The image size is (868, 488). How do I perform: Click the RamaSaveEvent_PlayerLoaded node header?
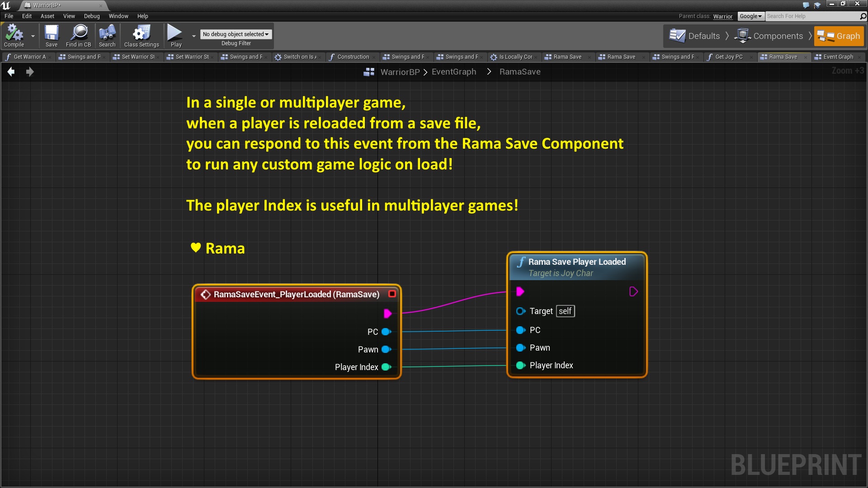coord(297,294)
